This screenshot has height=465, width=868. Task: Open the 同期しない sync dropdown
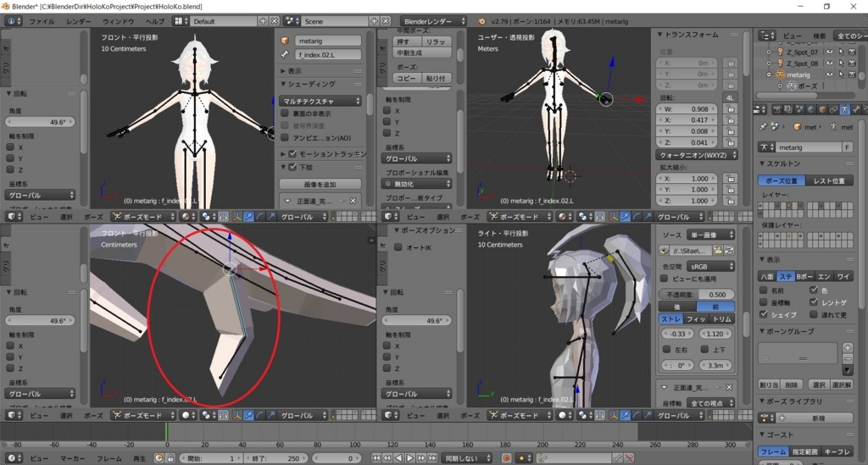pyautogui.click(x=465, y=458)
